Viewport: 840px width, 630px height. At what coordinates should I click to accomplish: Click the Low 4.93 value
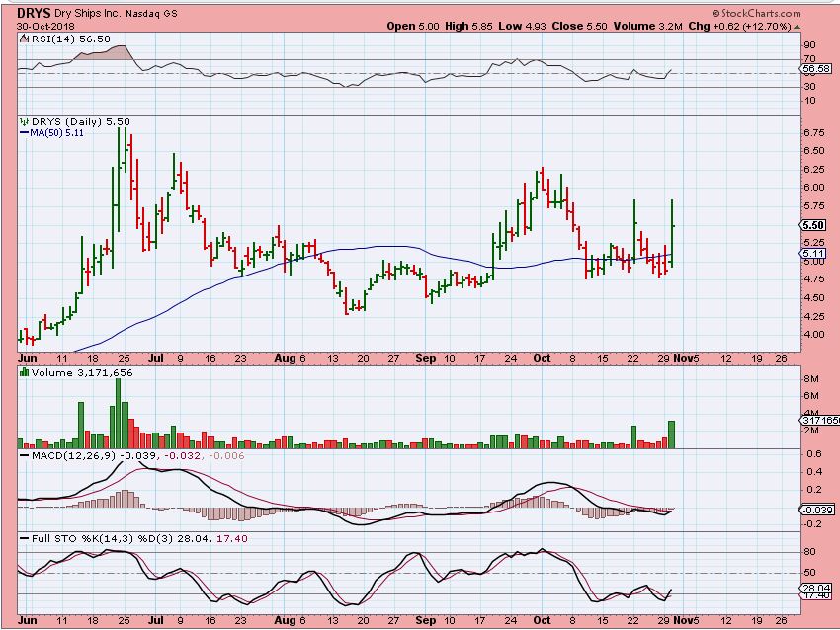(x=522, y=26)
